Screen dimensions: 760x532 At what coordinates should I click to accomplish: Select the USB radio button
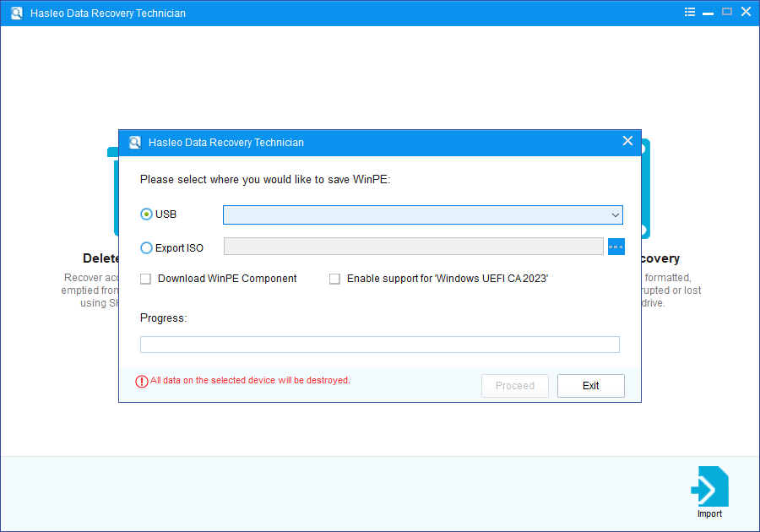point(147,214)
